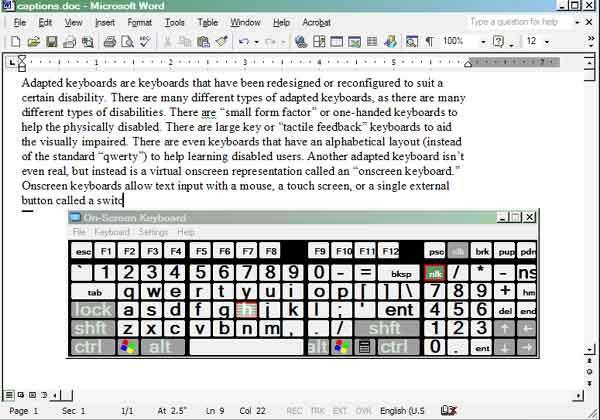This screenshot has width=600, height=420.
Task: Click the Document Map icon
Action: pyautogui.click(x=412, y=41)
